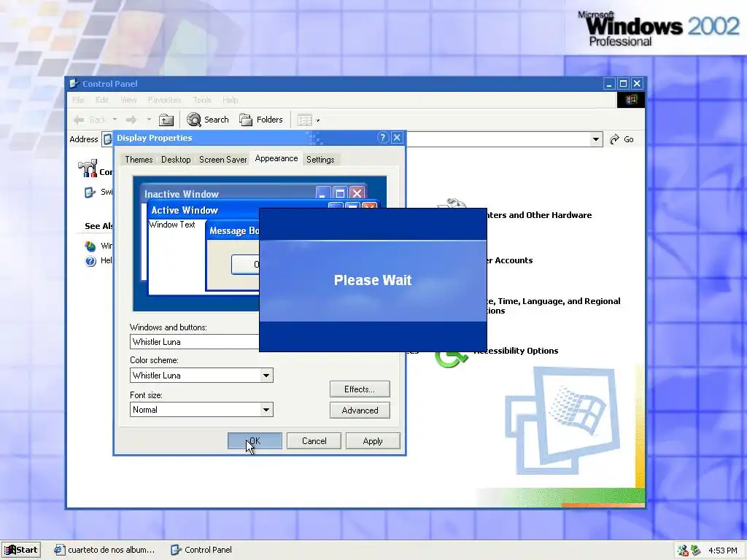Open Search in Control Panel toolbar

(208, 120)
